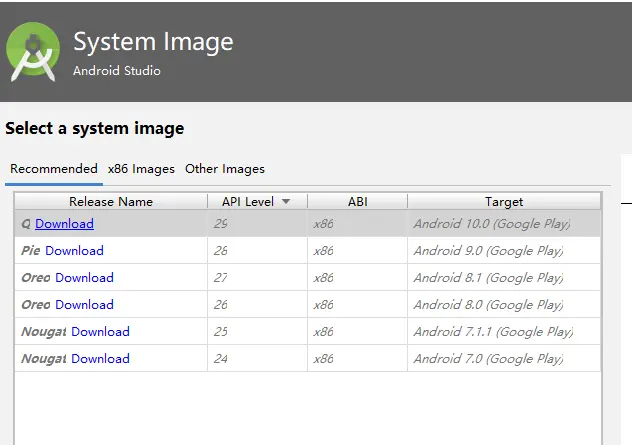Viewport: 632px width, 445px height.
Task: Download Nougat API 25 image
Action: 100,332
